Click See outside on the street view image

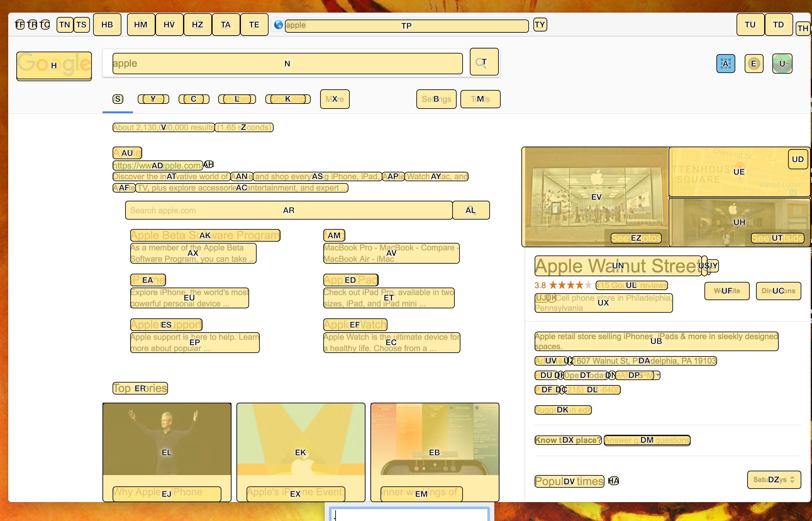pos(777,238)
